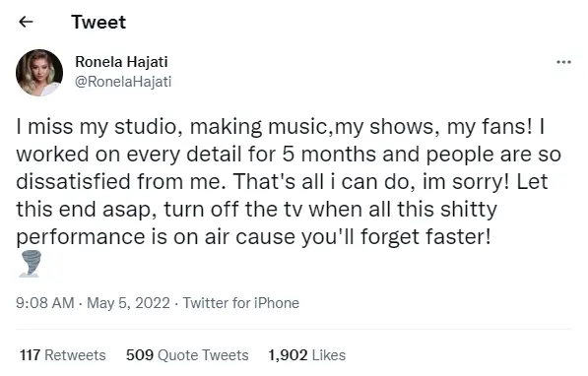The image size is (588, 376).
Task: Click the word 'Retweets' label
Action: [x=75, y=355]
